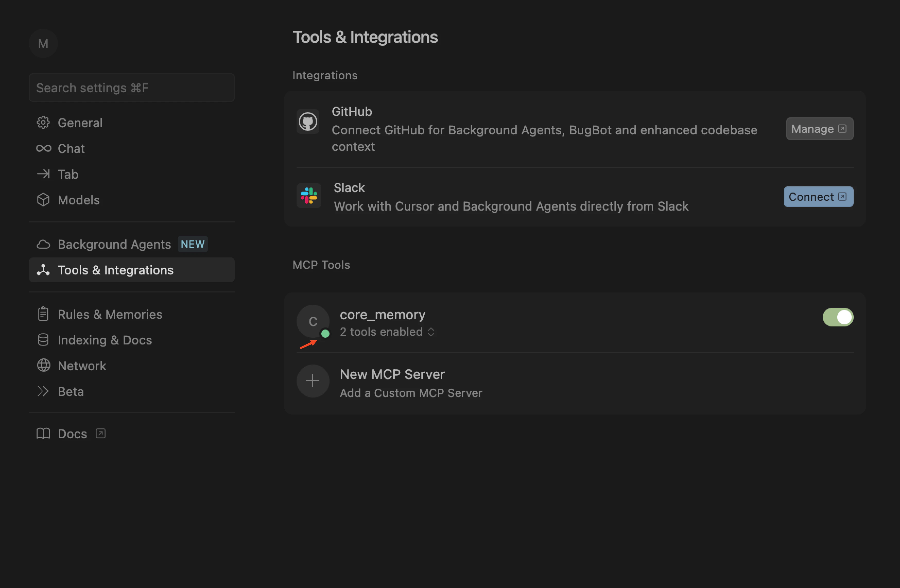Disable the core_memory MCP server toggle
This screenshot has height=588, width=900.
point(838,317)
